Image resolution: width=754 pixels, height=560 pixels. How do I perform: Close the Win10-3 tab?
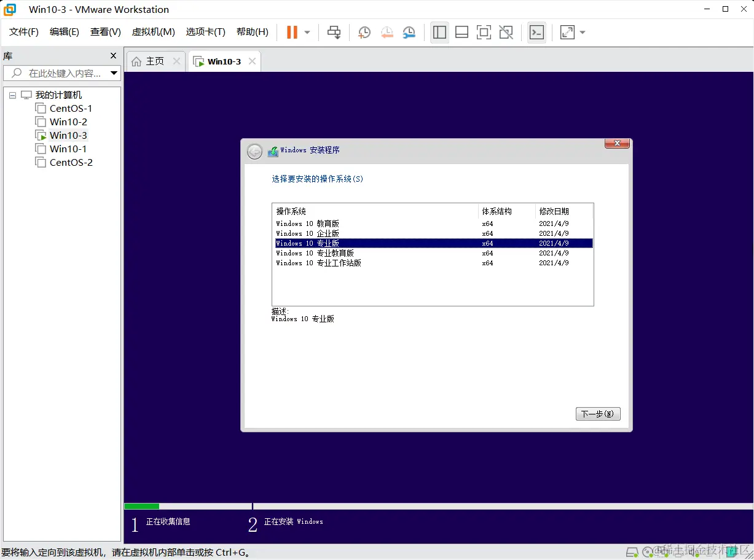[x=252, y=61]
